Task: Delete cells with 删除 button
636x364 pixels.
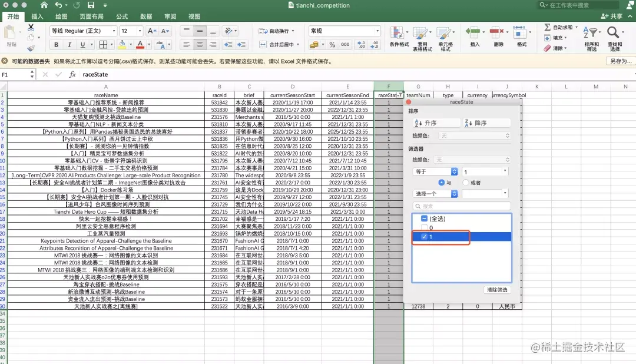Action: tap(499, 37)
